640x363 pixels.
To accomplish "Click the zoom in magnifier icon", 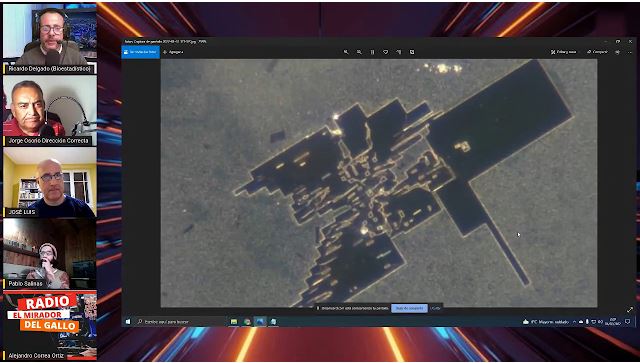I will [x=346, y=52].
